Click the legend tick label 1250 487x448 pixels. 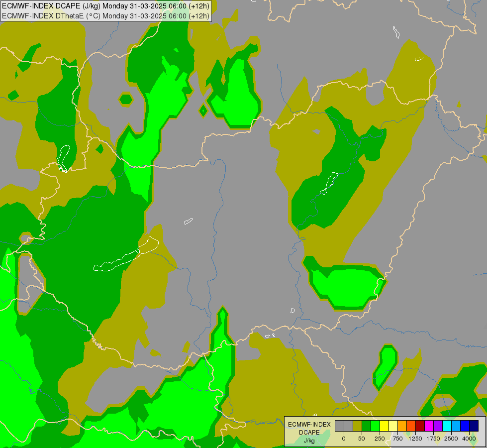[x=415, y=439]
